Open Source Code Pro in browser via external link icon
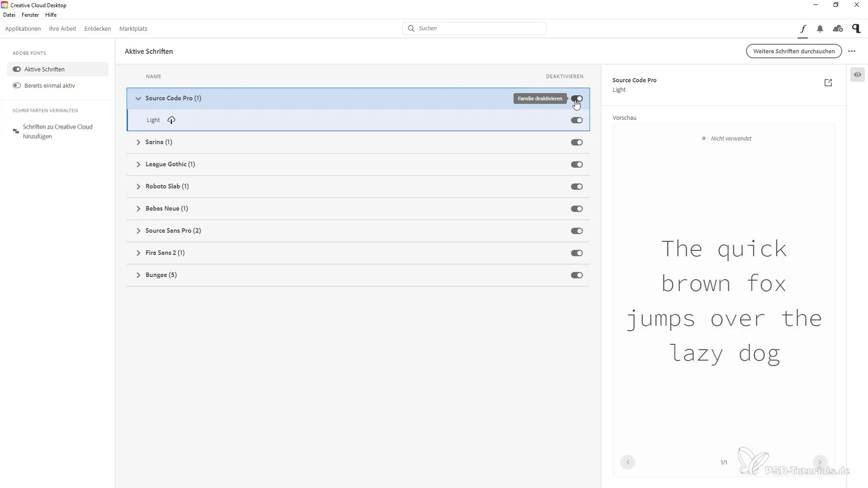The image size is (868, 488). 828,83
